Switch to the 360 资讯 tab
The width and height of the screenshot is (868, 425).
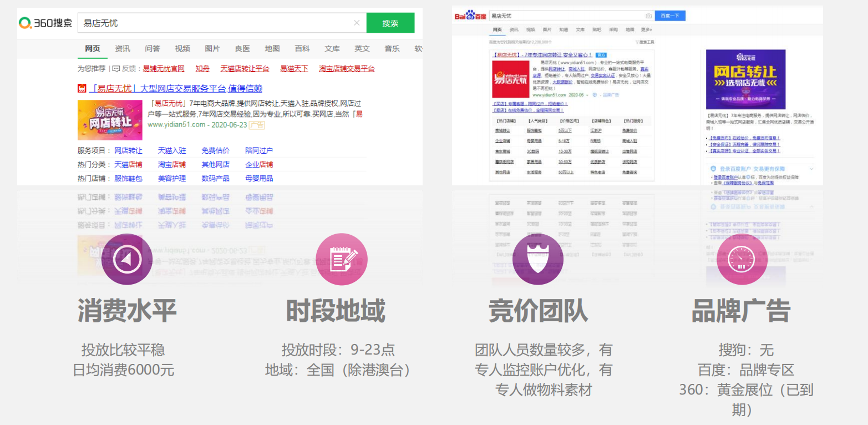tap(123, 49)
